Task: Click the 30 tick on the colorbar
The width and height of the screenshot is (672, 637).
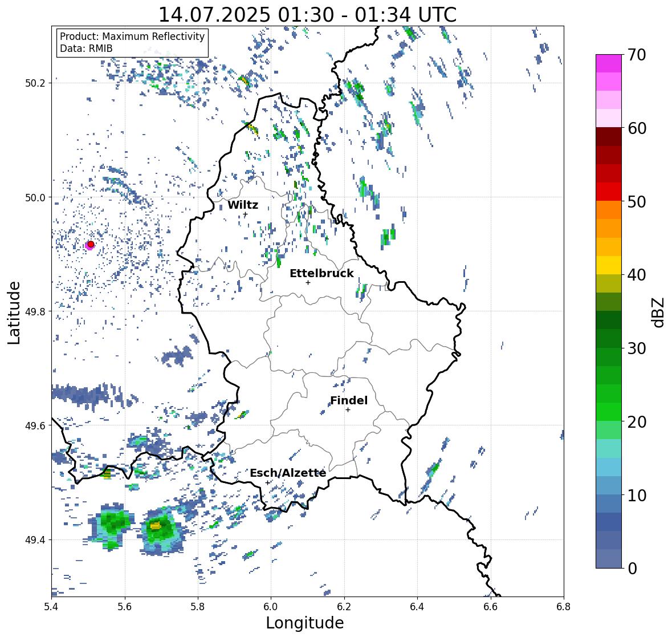Action: tap(637, 348)
